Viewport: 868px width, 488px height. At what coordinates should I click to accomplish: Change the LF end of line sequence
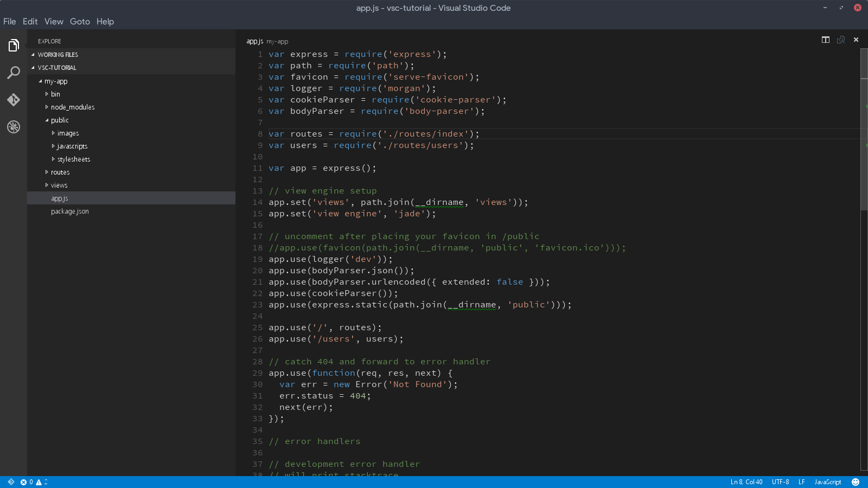[x=802, y=482]
